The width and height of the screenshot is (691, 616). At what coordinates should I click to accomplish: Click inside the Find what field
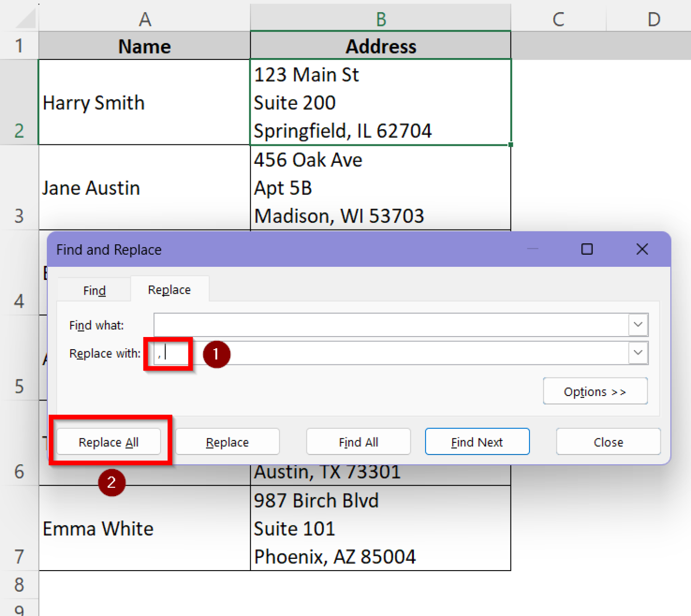390,325
